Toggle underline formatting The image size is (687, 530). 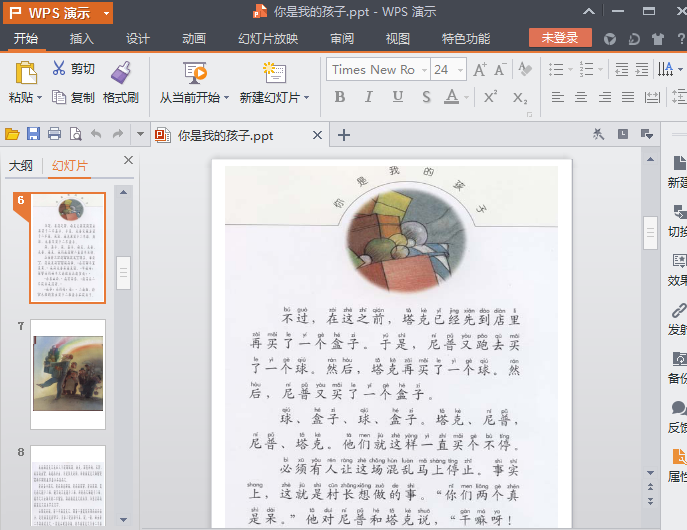(398, 97)
